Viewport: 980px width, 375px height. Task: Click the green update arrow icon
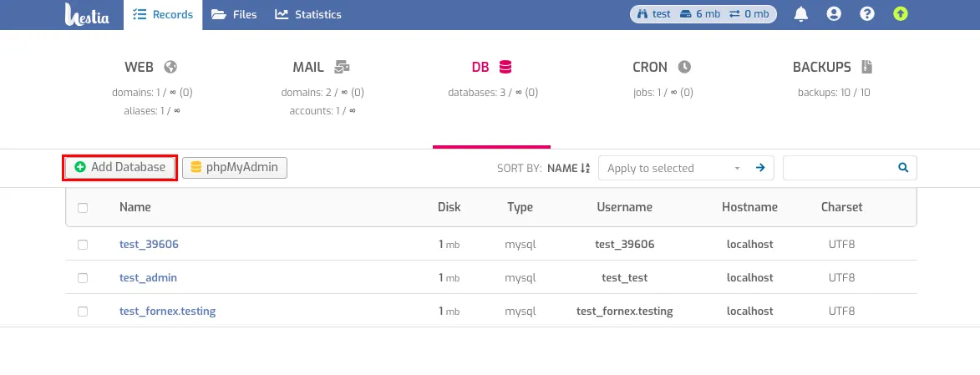pos(900,13)
